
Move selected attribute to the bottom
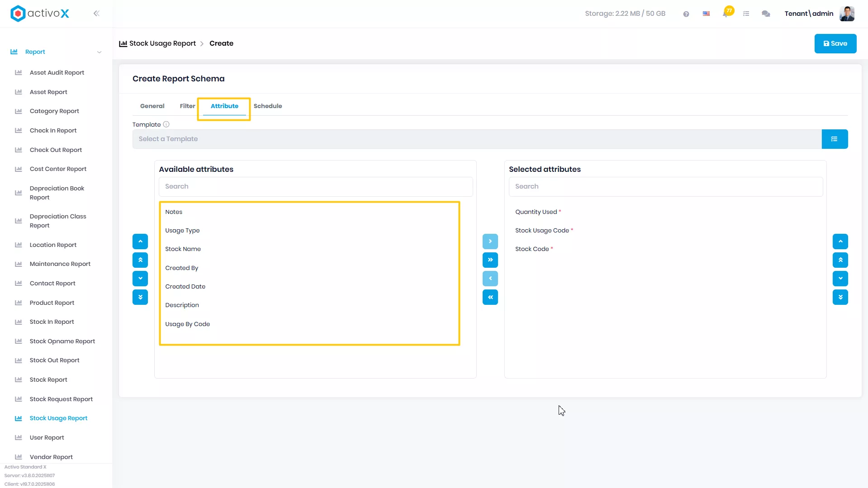(x=840, y=297)
